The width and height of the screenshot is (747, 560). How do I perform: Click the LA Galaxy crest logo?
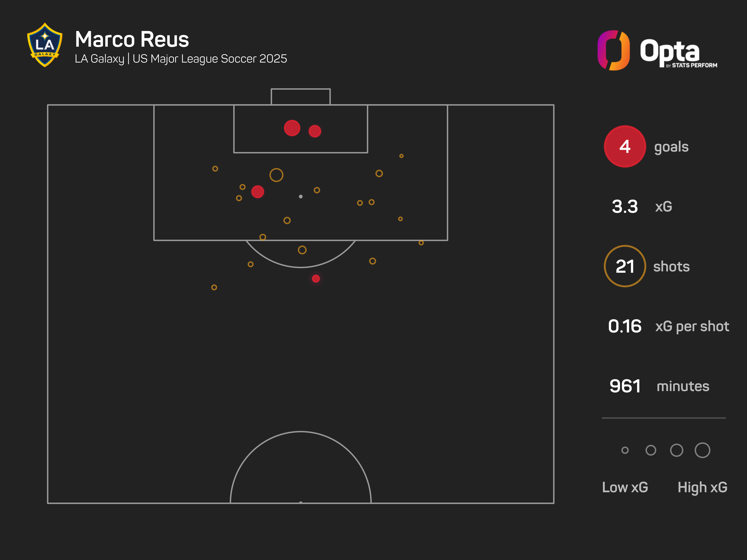coord(45,45)
